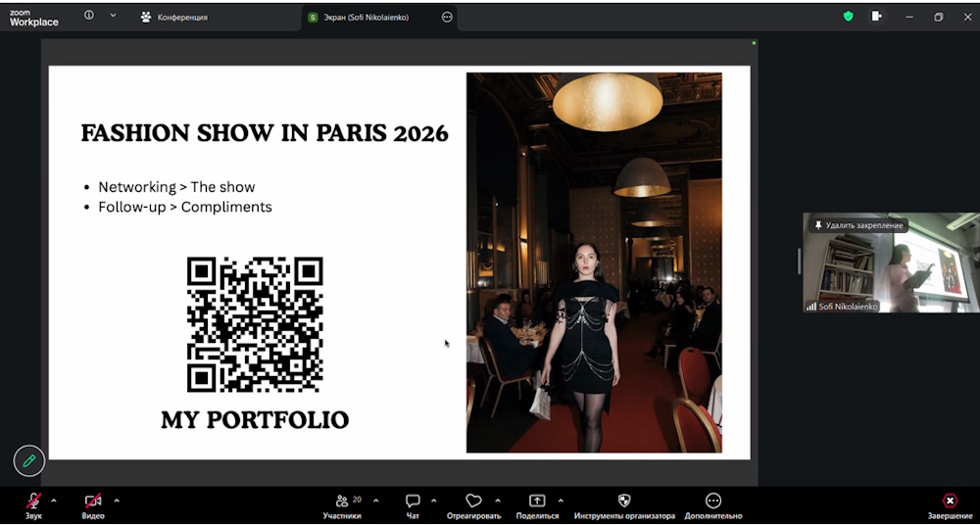The height and width of the screenshot is (525, 980).
Task: Open more options on shared screen tab
Action: coord(448,17)
